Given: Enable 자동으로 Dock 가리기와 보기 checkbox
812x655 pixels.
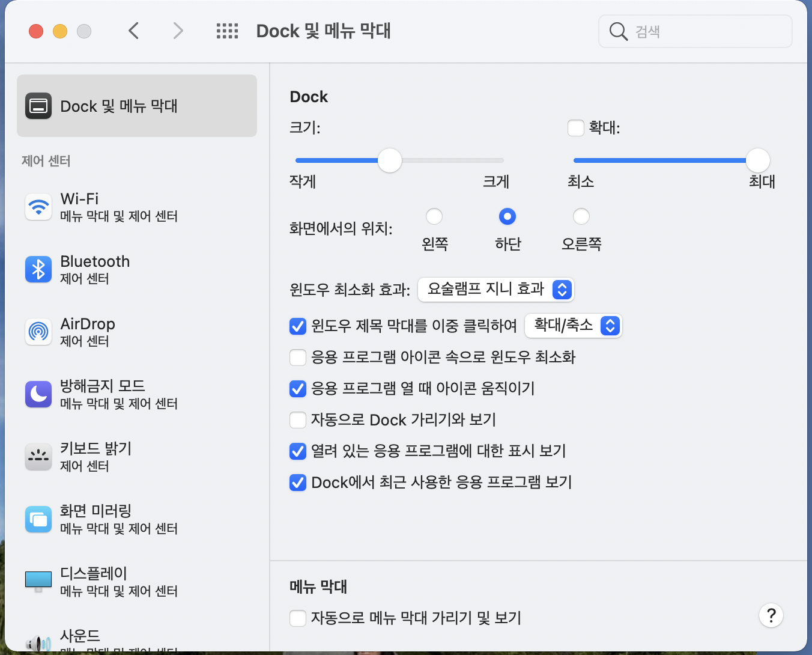Looking at the screenshot, I should 298,420.
